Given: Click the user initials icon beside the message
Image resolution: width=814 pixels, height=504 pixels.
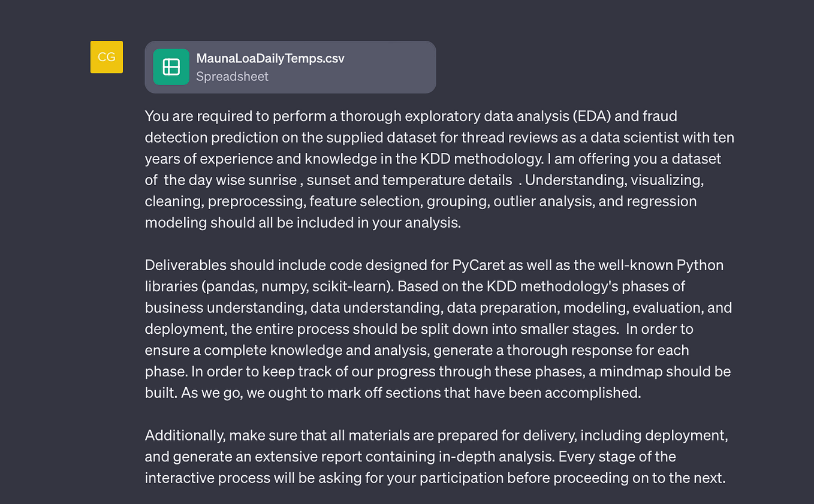Looking at the screenshot, I should (x=106, y=56).
